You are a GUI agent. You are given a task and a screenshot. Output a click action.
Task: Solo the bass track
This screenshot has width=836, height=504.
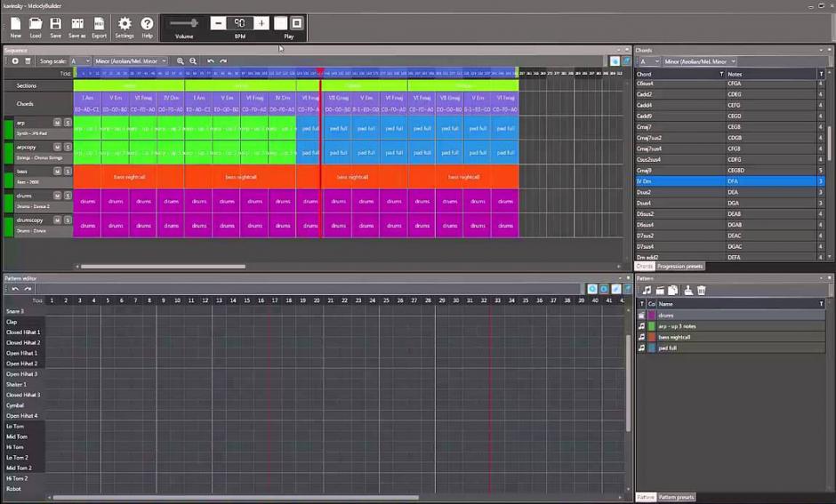[x=68, y=171]
